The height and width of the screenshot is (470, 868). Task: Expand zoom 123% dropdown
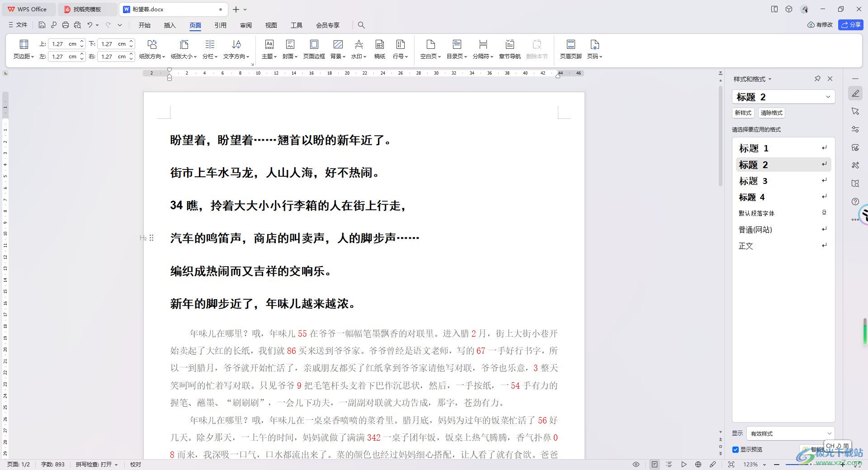click(764, 465)
